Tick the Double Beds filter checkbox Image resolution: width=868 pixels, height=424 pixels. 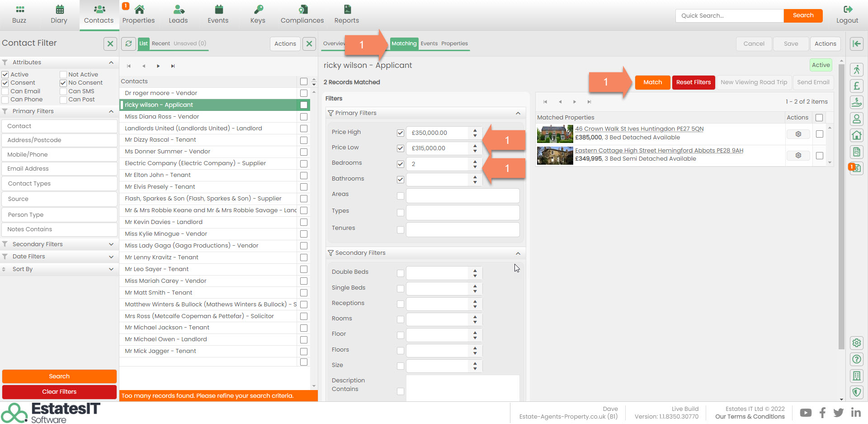[400, 273]
